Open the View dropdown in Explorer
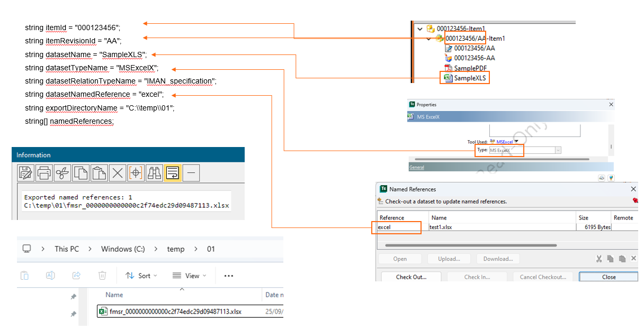Viewport: 644px width, 330px height. coord(190,276)
